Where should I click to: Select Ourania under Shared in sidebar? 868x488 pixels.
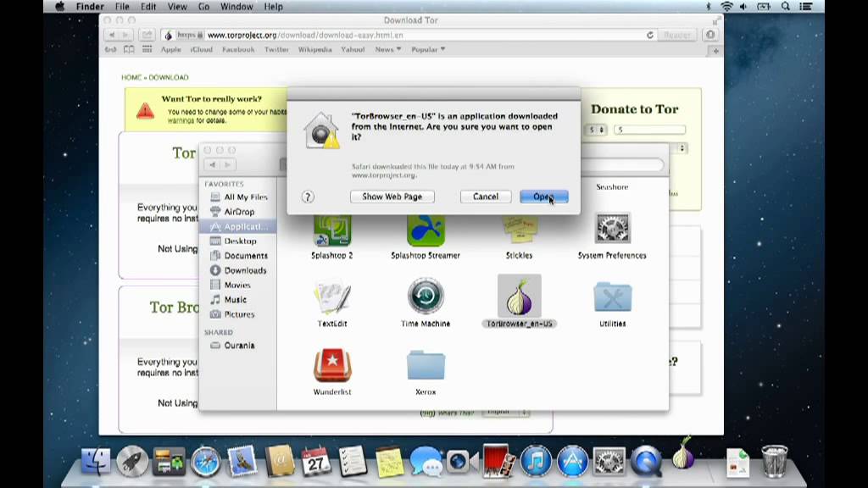point(238,346)
